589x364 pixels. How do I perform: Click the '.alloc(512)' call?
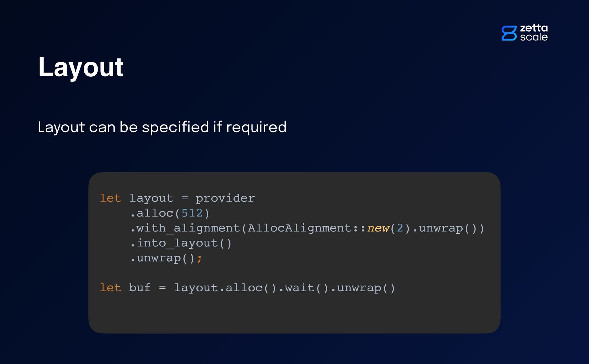[x=170, y=213]
